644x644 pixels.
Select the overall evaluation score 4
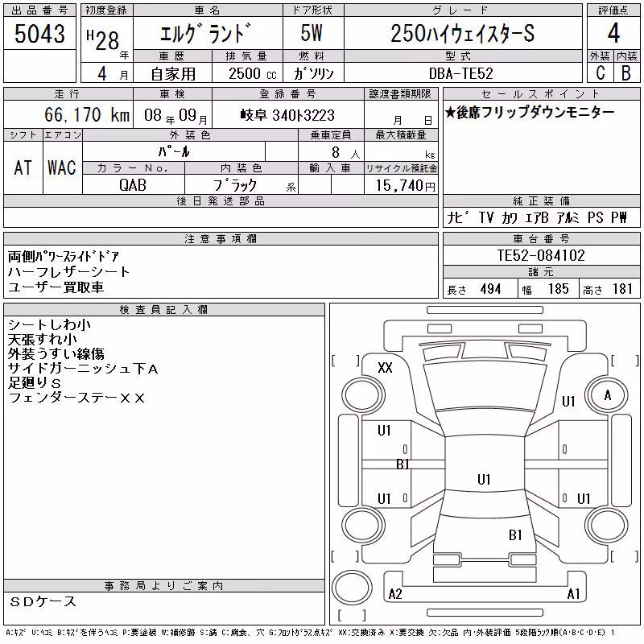point(613,33)
